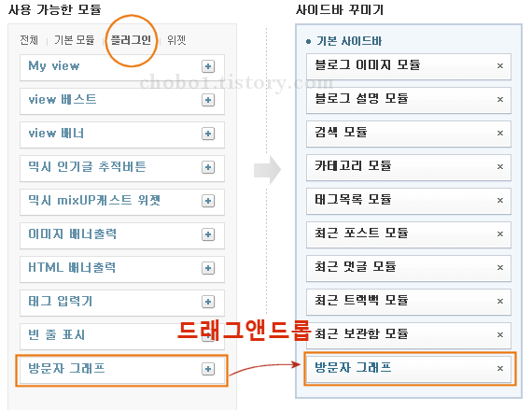Delete 최근 보관함 모듈 using X
Image resolution: width=532 pixels, height=410 pixels.
click(x=499, y=334)
